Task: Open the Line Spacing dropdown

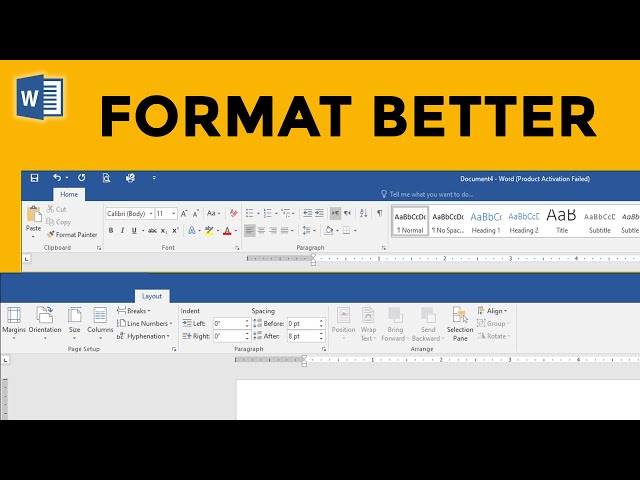Action: [x=309, y=231]
